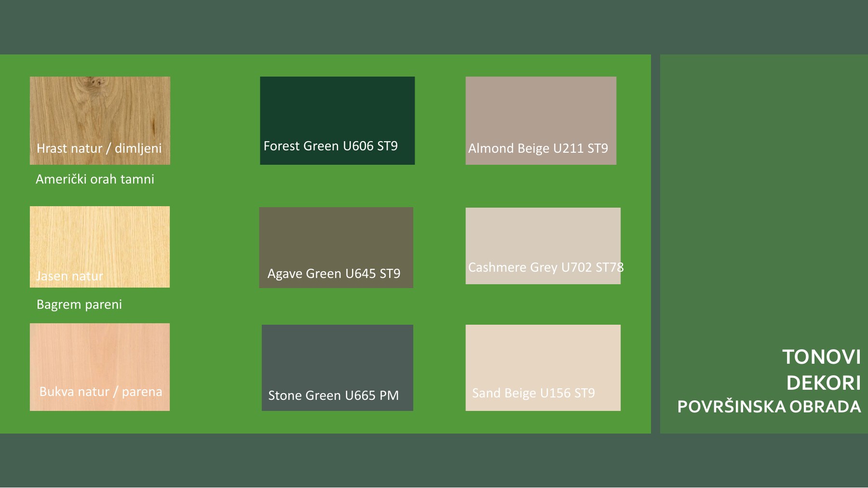This screenshot has width=868, height=488.
Task: Choose the Jasen natur wood sample
Action: tap(100, 247)
